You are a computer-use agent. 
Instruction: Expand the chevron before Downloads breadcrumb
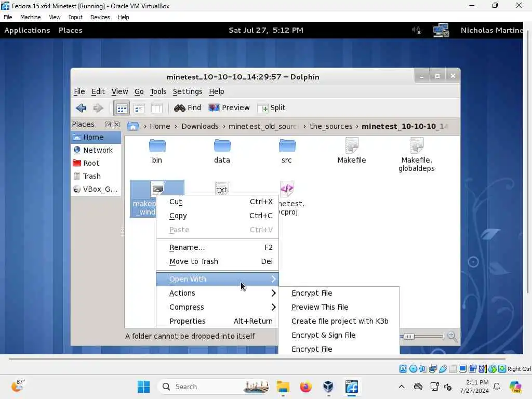click(176, 126)
